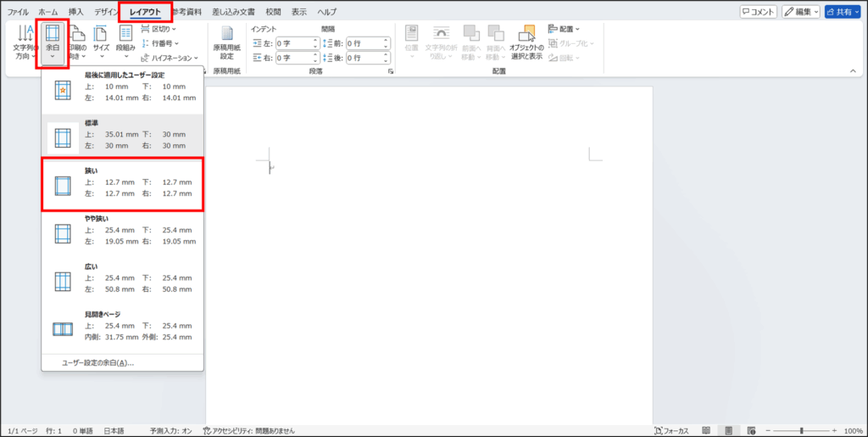Click オブジェクトの選択と表示 selection pane icon
868x437 pixels.
(x=526, y=42)
